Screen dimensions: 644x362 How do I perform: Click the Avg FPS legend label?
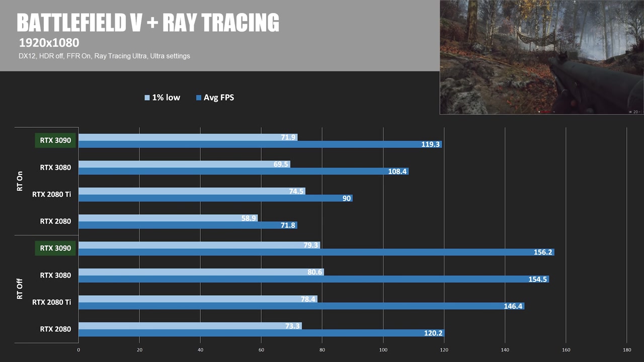click(x=219, y=98)
